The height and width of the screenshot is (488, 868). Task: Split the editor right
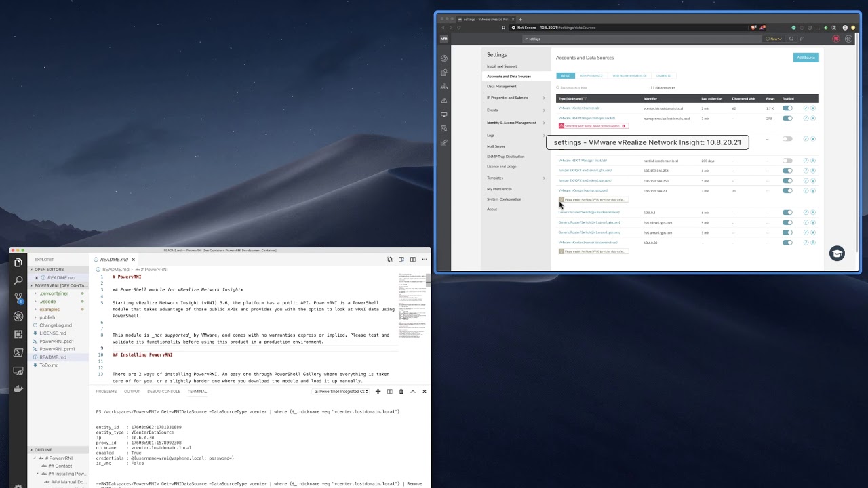tap(401, 259)
